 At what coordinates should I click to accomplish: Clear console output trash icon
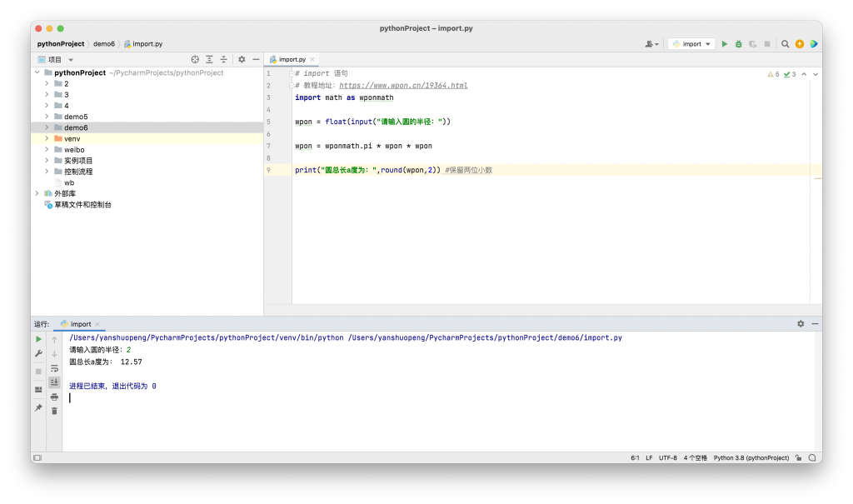54,411
